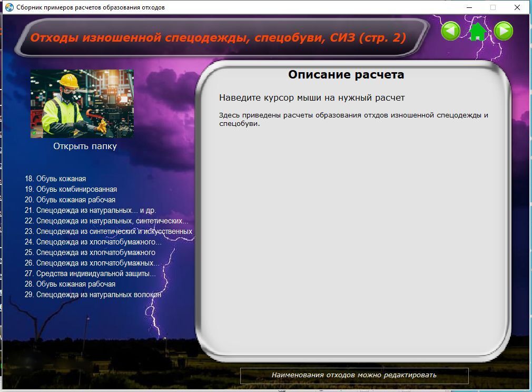Go back with the green left arrow
532x392 pixels.
(450, 31)
